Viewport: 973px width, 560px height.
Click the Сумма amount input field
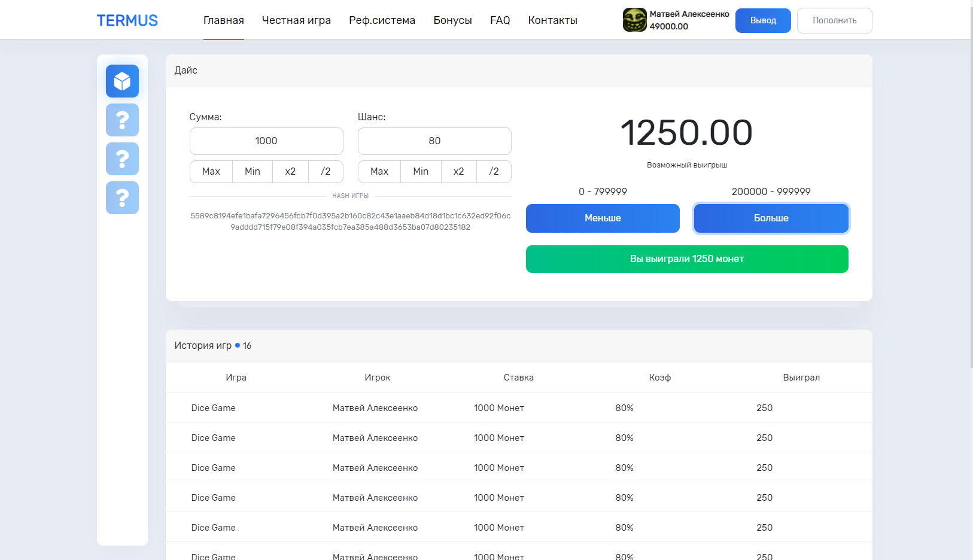(x=266, y=141)
